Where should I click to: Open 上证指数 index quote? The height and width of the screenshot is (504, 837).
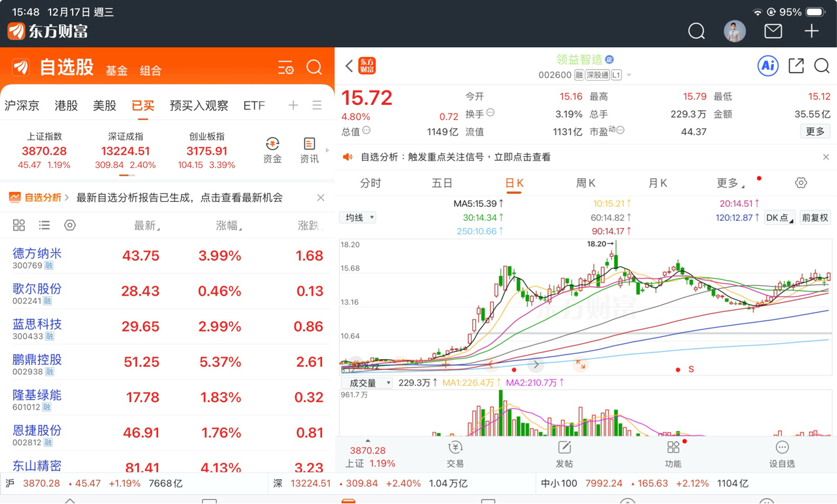tap(44, 151)
